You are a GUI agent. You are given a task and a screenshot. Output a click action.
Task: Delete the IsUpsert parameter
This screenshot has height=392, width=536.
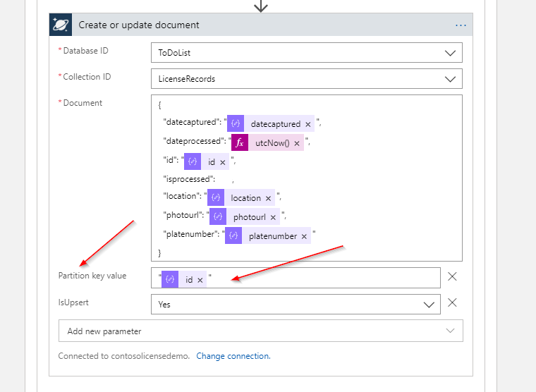tap(453, 302)
